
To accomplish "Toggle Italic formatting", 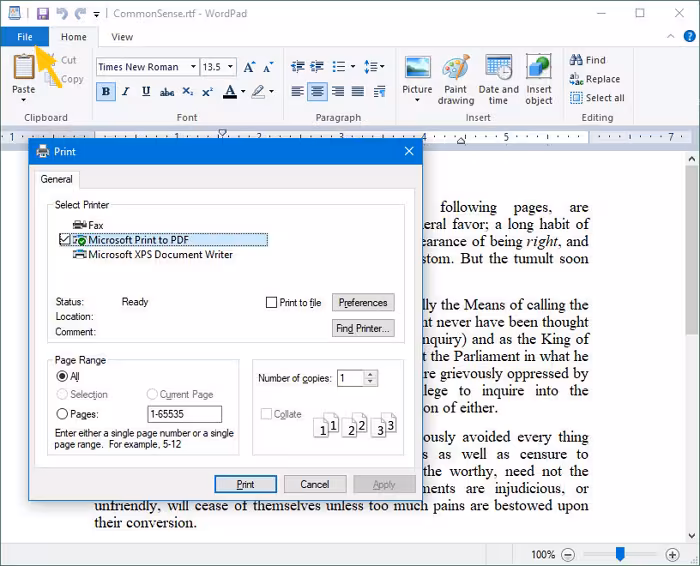I will tap(126, 92).
